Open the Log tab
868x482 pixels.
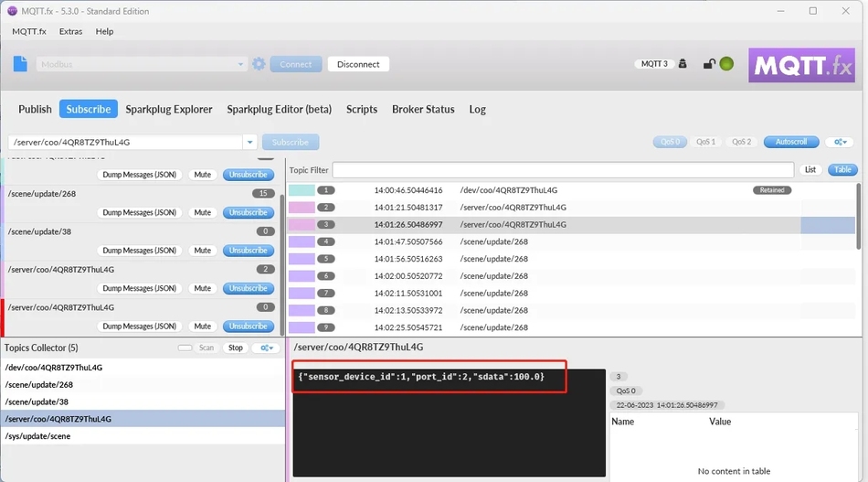pyautogui.click(x=477, y=109)
